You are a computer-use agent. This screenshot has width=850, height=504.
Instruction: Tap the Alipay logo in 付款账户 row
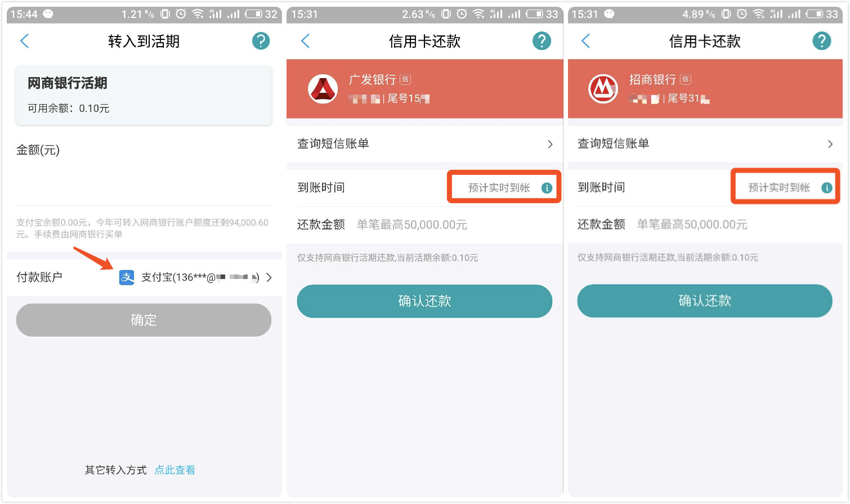(x=127, y=277)
